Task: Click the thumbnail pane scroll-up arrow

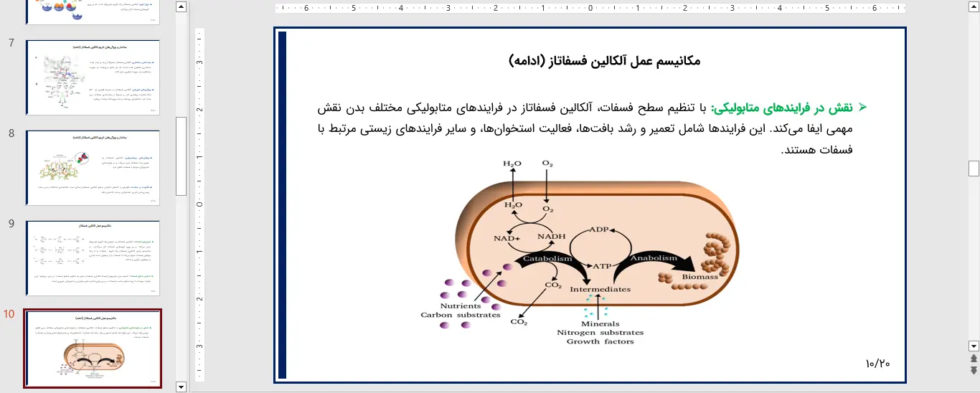Action: (x=181, y=6)
